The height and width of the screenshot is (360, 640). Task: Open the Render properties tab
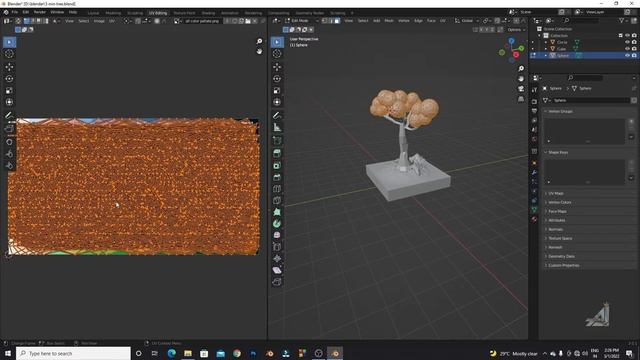pos(534,101)
